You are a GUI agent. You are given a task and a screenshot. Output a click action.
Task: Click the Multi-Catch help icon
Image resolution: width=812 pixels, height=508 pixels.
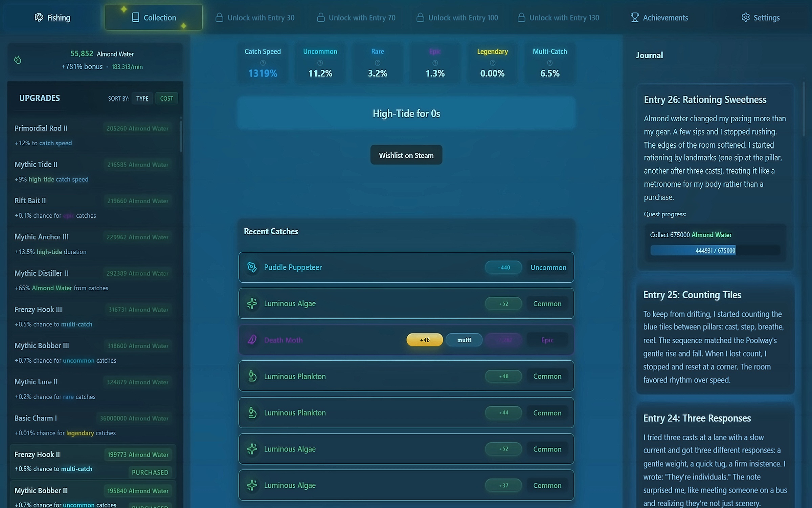[549, 63]
